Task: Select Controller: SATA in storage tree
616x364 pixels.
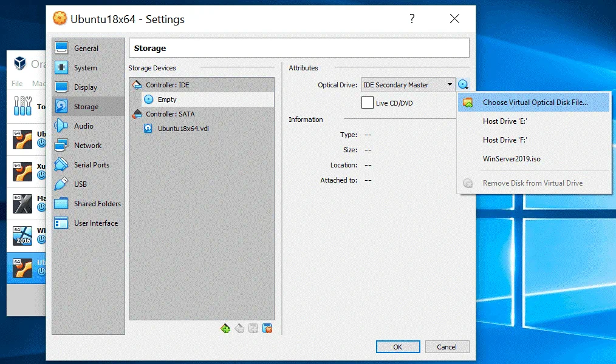Action: tap(170, 114)
